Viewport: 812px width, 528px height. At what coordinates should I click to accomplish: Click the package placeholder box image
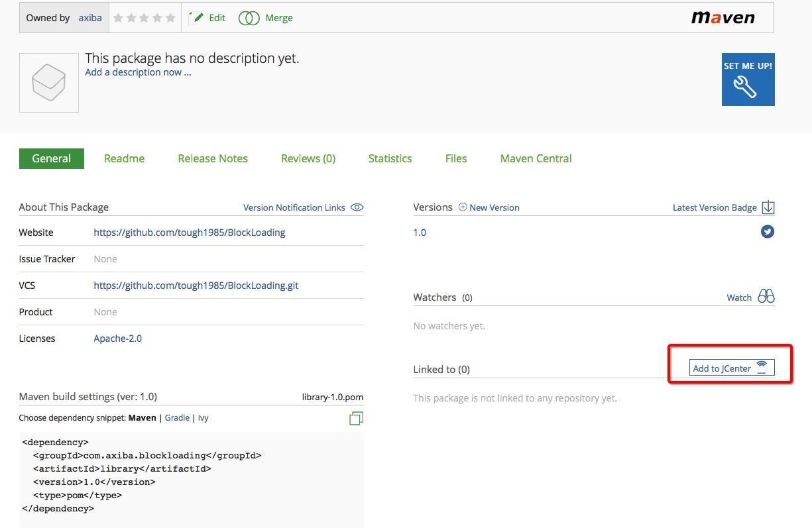point(49,83)
